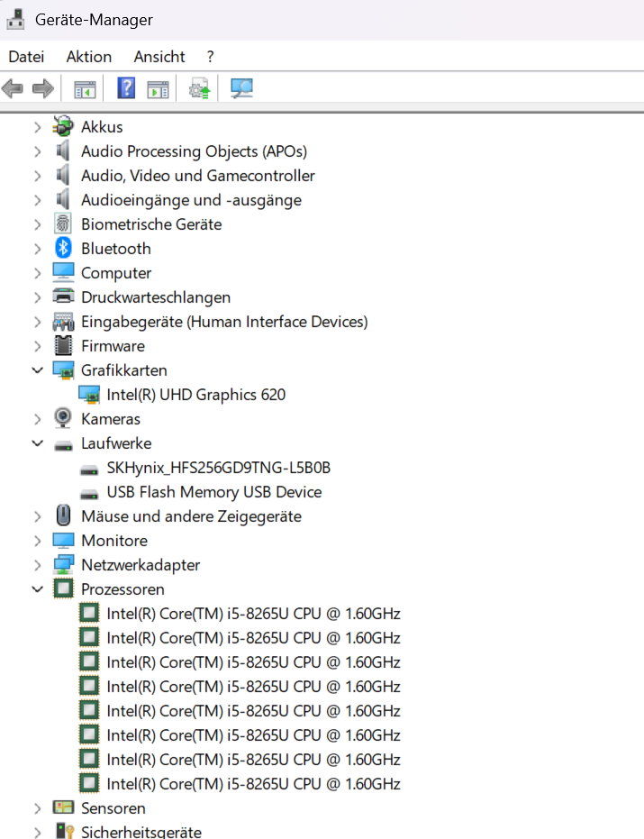Expand the Monitore chevron
This screenshot has height=839, width=644.
37,541
